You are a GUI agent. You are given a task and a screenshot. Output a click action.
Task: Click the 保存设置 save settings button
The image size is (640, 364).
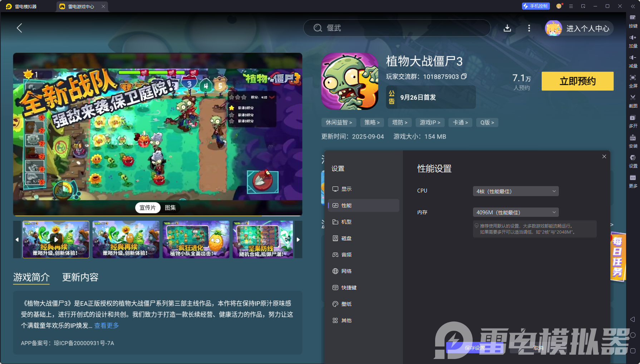tap(475, 348)
